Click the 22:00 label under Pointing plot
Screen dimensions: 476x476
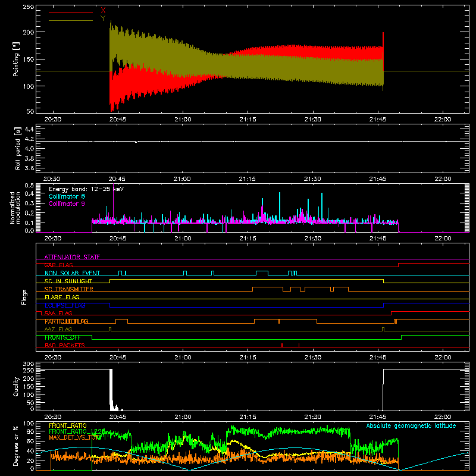point(443,120)
